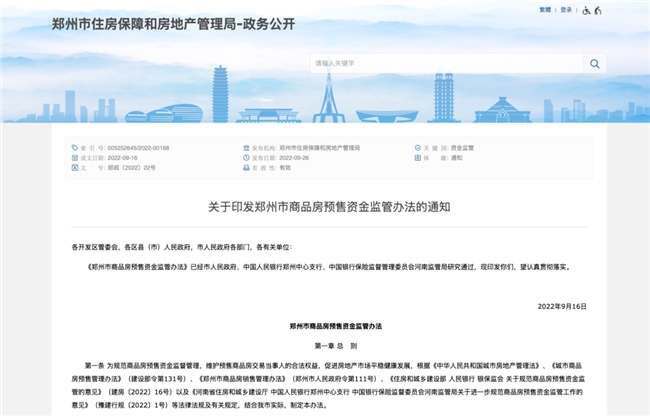This screenshot has width=650, height=416.
Task: Click the chapter heading 第一章 总 则
Action: (335, 346)
